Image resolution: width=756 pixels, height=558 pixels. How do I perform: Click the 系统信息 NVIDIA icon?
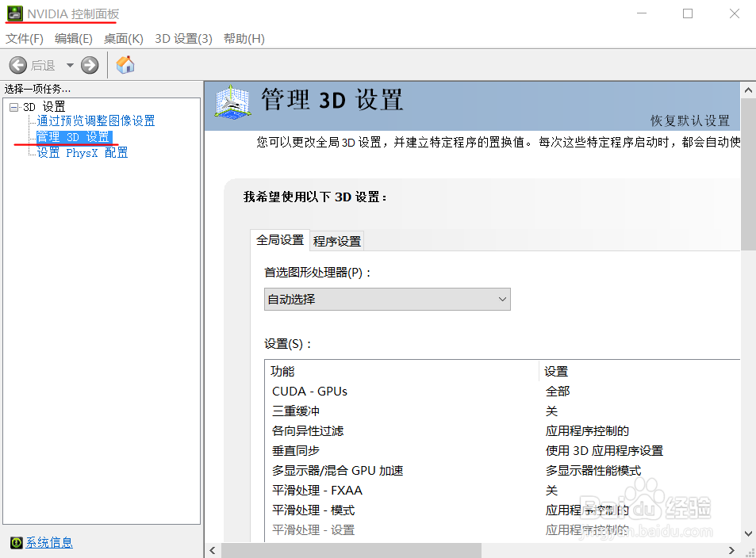(17, 543)
